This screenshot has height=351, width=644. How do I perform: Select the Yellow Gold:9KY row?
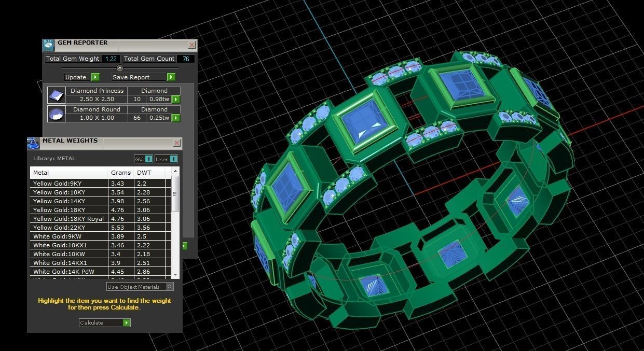(x=101, y=184)
